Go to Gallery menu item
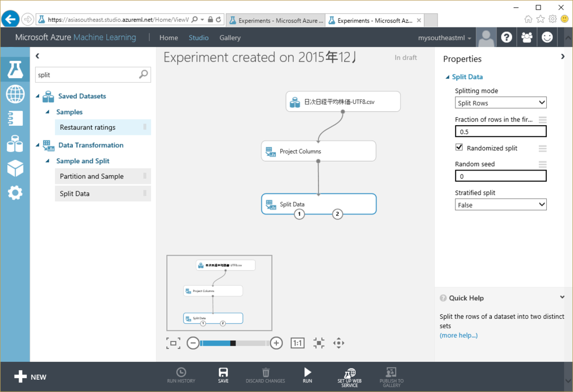This screenshot has width=573, height=392. point(230,37)
